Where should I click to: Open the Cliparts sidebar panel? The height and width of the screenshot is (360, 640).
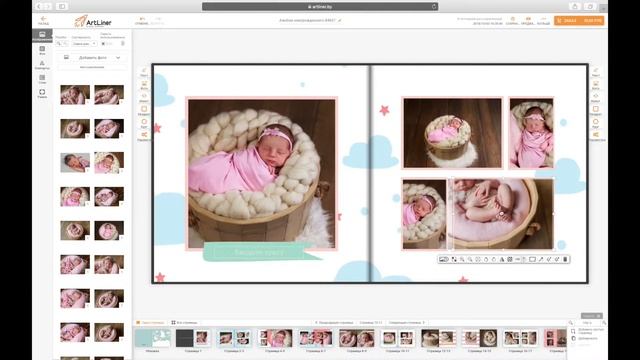pos(42,65)
